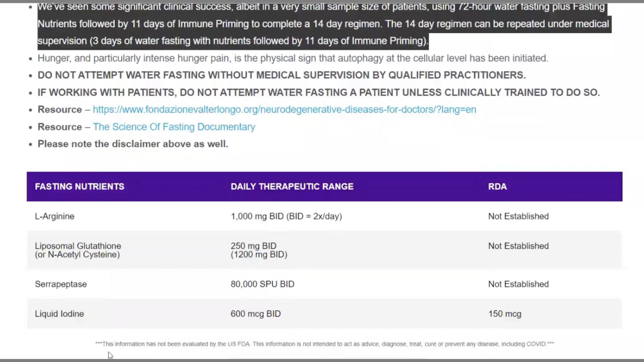644x362 pixels.
Task: Open the fondazionevalterlongo.org neurodegenerative diseases link
Action: (284, 110)
